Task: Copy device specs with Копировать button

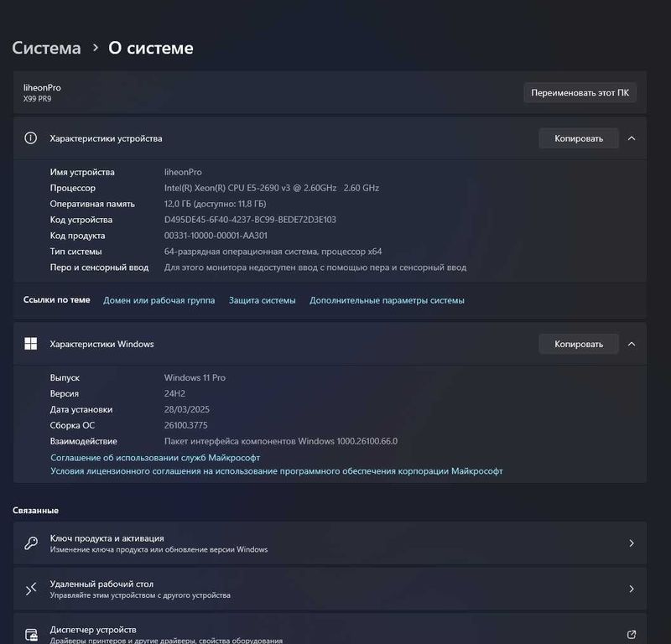Action: pyautogui.click(x=579, y=138)
